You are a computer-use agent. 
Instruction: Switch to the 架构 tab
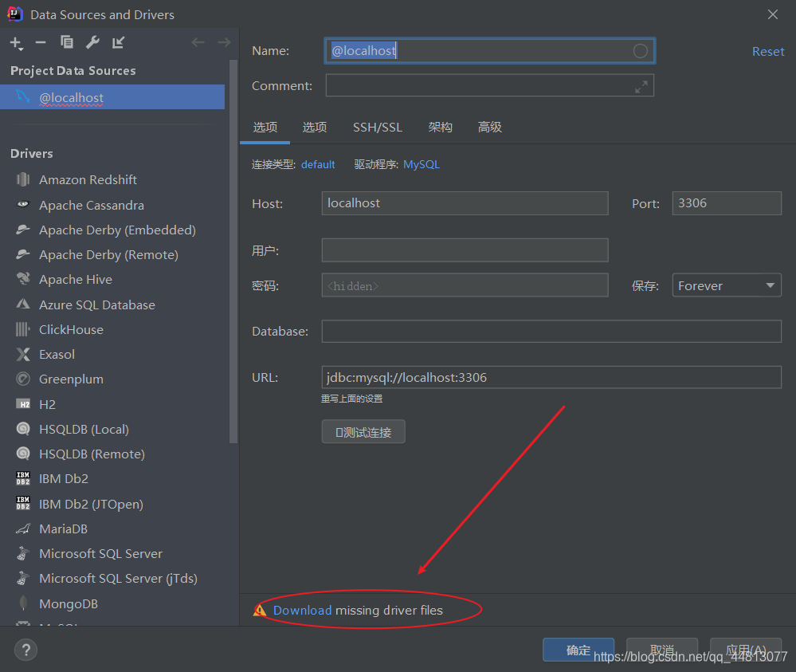440,127
